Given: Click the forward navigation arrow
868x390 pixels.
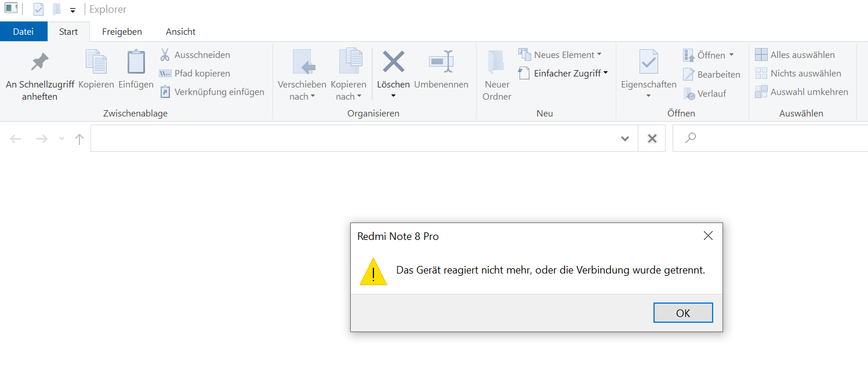Looking at the screenshot, I should click(x=42, y=139).
